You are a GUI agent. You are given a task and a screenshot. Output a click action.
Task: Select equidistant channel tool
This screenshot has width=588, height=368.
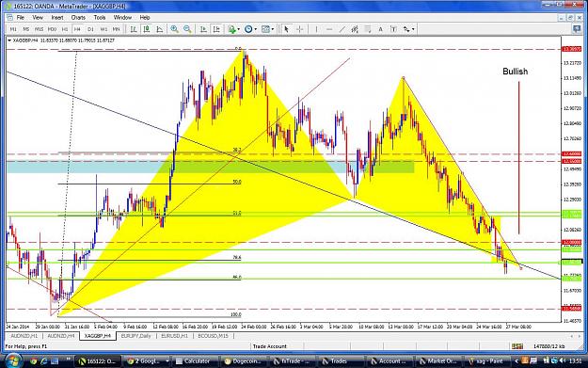pos(355,29)
